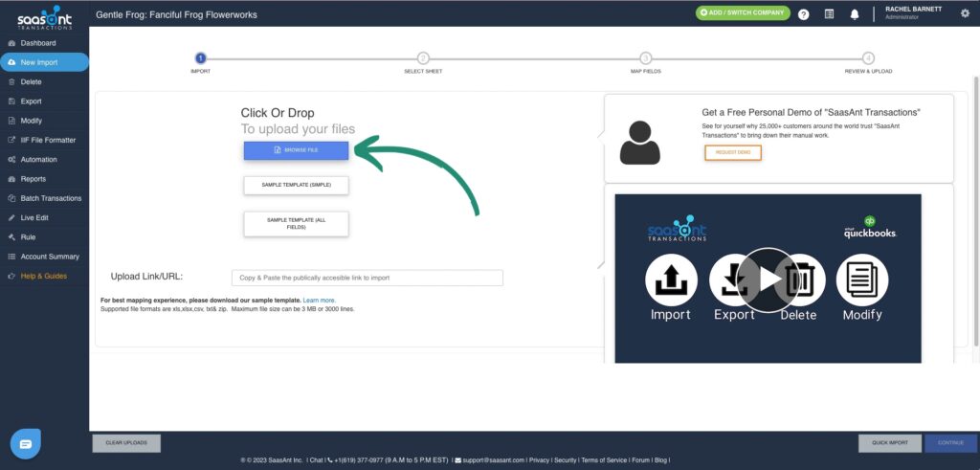Click the help question mark icon
The image size is (980, 470).
803,14
